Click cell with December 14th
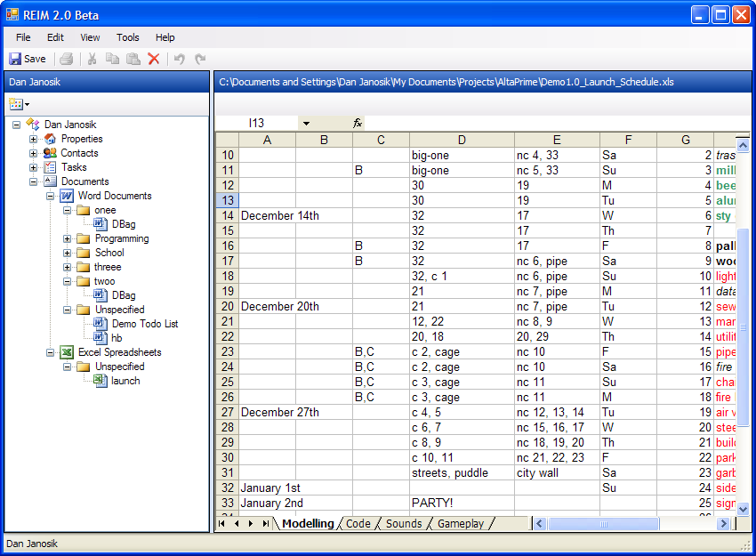The height and width of the screenshot is (556, 756). click(x=268, y=215)
